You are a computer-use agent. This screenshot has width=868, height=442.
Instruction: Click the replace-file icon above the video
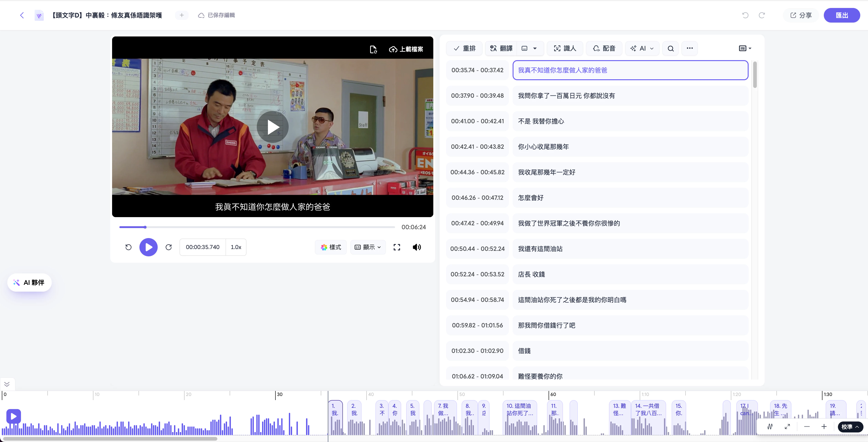[373, 49]
